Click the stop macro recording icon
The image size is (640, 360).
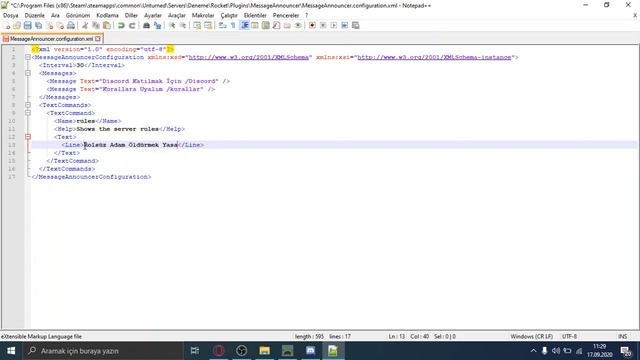(323, 25)
